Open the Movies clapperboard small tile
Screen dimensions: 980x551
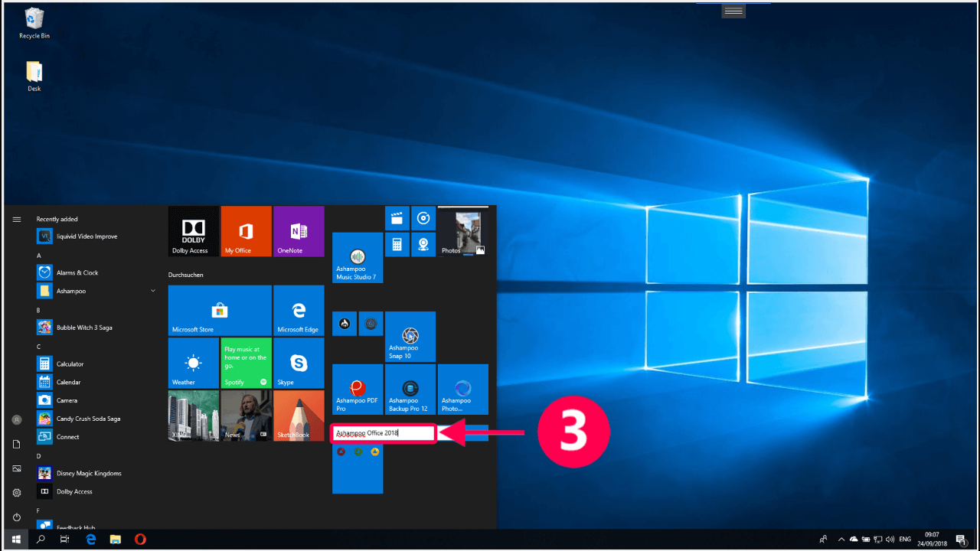point(397,218)
